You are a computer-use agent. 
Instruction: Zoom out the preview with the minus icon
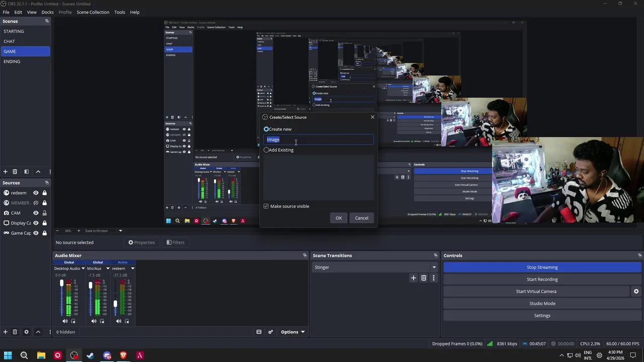[x=57, y=231]
